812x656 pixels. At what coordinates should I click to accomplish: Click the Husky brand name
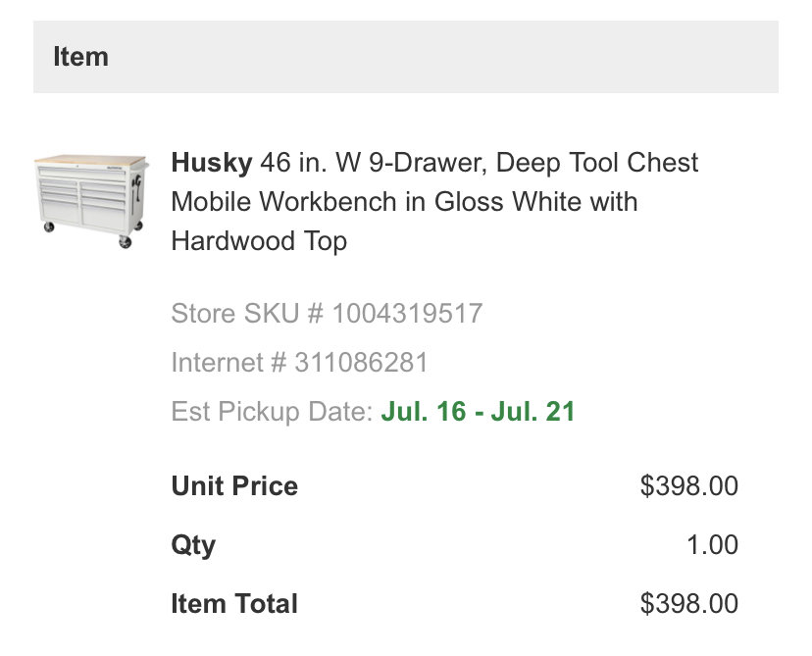click(211, 163)
